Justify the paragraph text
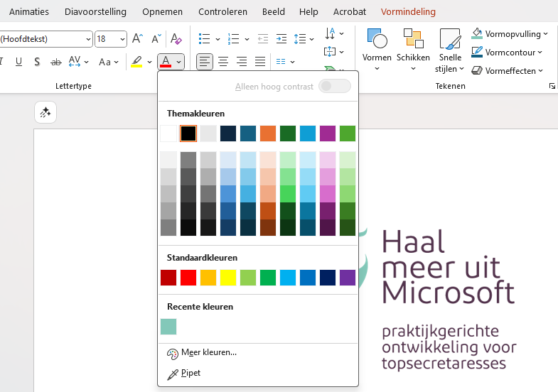The width and height of the screenshot is (558, 392). [x=260, y=62]
